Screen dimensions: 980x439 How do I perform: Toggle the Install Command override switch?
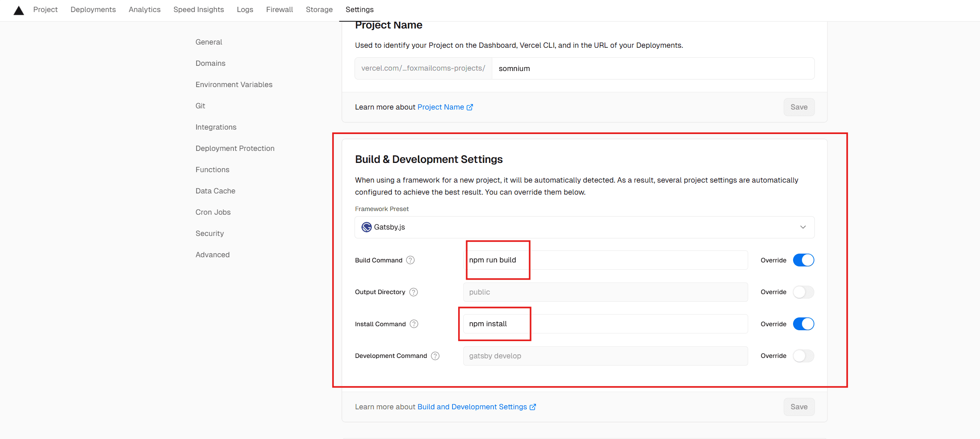(803, 324)
